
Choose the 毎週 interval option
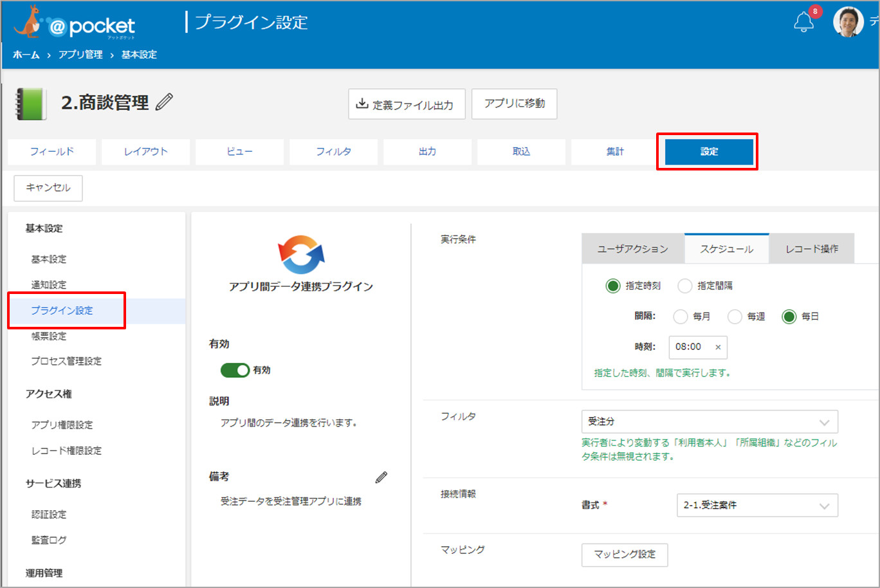[x=735, y=317]
